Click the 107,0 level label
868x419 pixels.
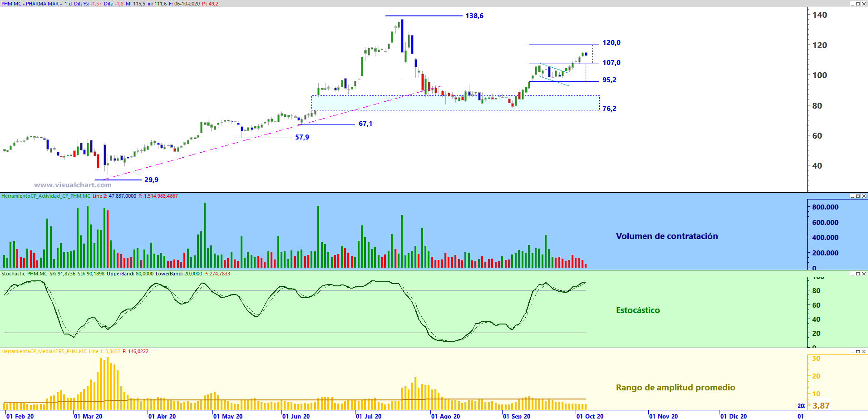point(612,63)
